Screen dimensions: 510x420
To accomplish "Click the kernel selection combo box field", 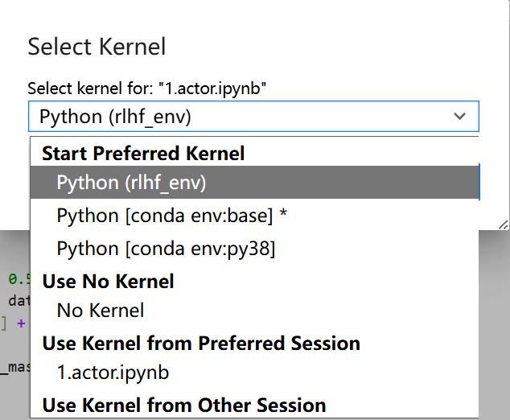I will (241, 117).
